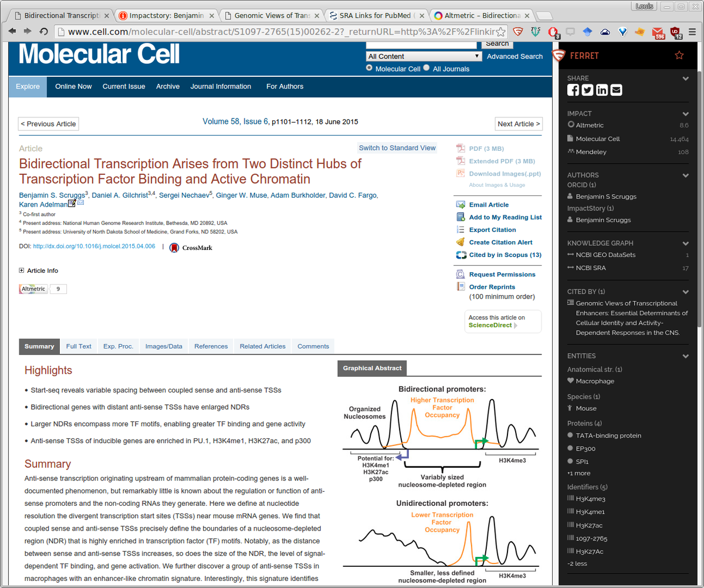Click the Journal Information navigation item

coord(221,86)
